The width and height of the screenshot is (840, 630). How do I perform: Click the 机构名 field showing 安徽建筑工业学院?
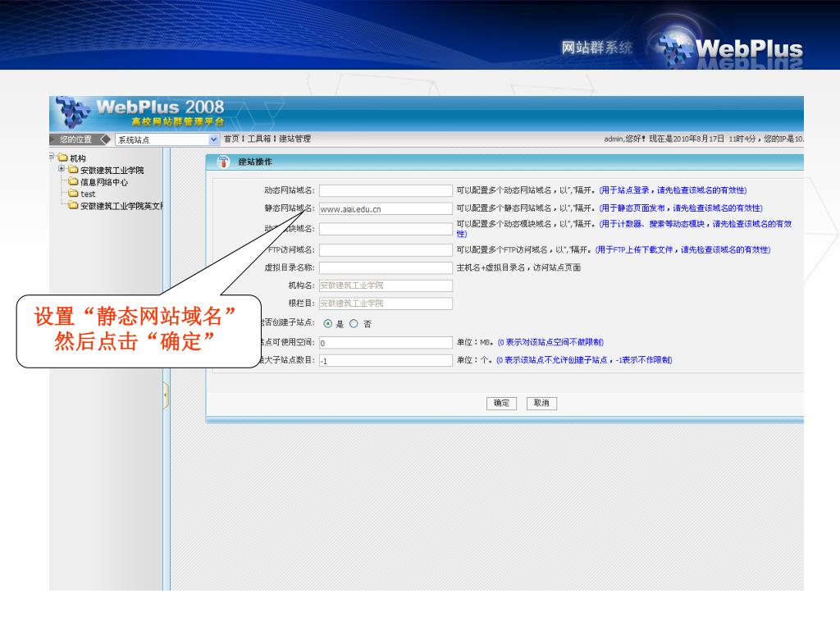[x=386, y=285]
